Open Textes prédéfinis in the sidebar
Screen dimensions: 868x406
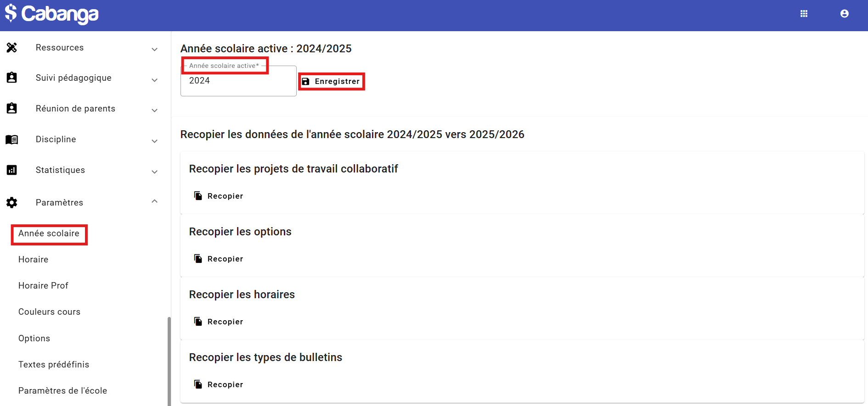(x=54, y=365)
